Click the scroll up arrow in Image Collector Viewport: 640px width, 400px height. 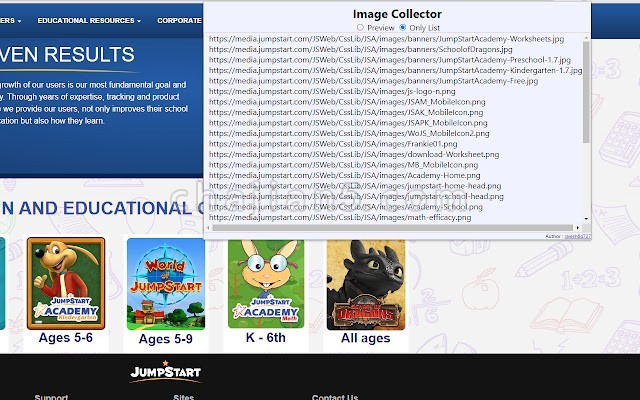(x=586, y=38)
